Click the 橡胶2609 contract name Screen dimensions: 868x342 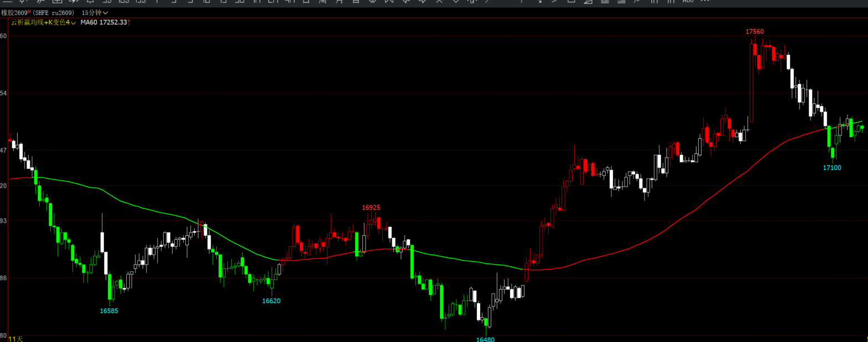(x=14, y=13)
